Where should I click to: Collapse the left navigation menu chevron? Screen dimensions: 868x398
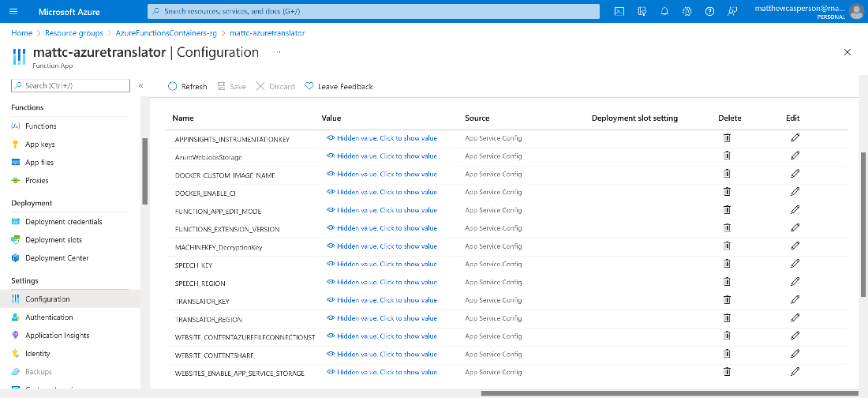tap(140, 86)
